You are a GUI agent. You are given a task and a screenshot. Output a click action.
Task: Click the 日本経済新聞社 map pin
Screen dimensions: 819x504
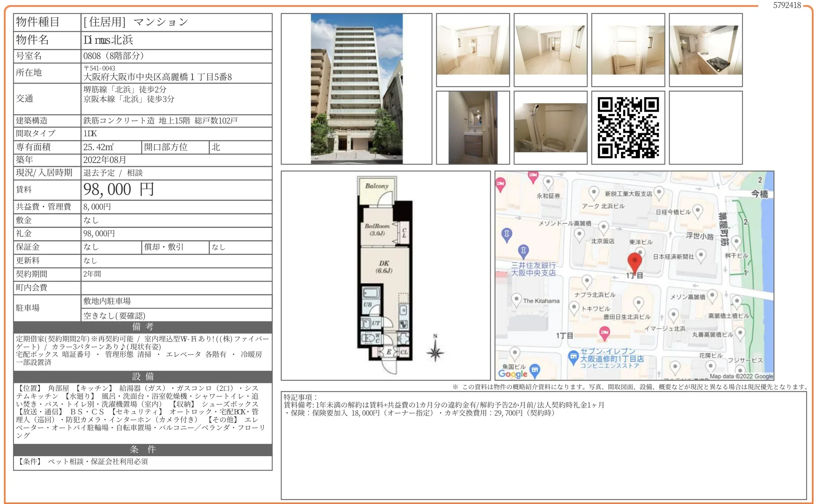coord(701,255)
